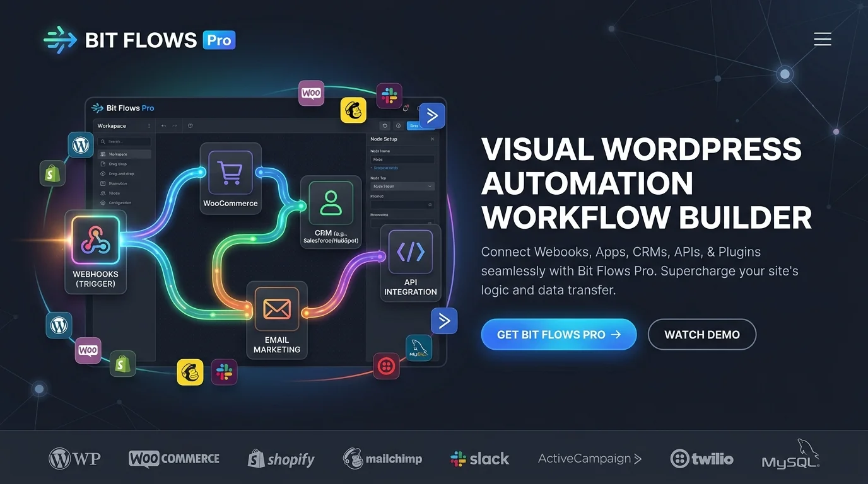Click the undo arrow in the mockup toolbar
Screen dimensions: 868x484
[x=163, y=126]
